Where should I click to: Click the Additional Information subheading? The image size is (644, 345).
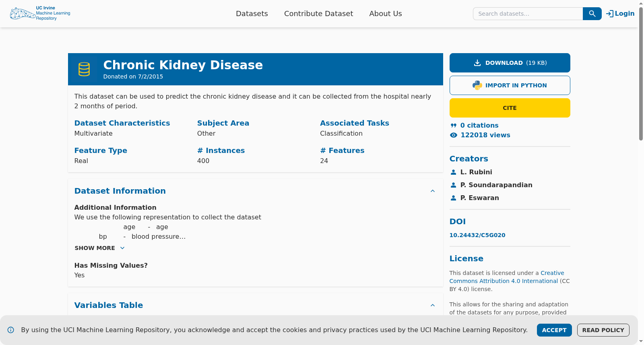coord(116,208)
